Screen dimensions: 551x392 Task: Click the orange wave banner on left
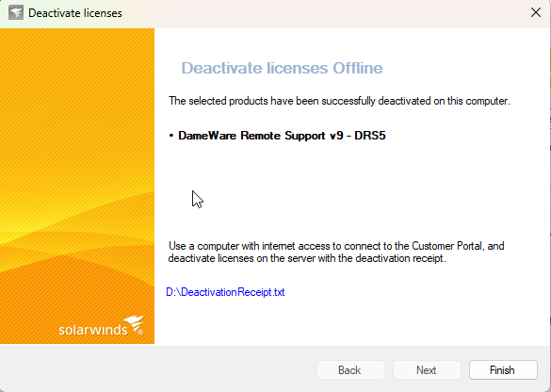point(77,186)
